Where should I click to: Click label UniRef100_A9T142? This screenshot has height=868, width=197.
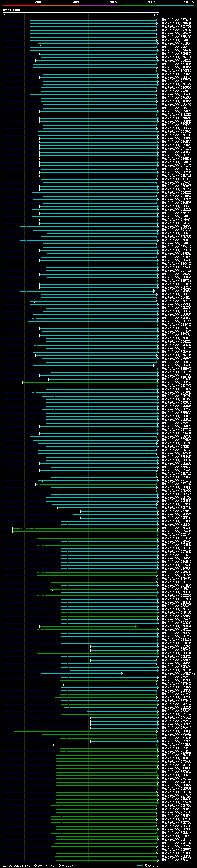tap(177, 481)
